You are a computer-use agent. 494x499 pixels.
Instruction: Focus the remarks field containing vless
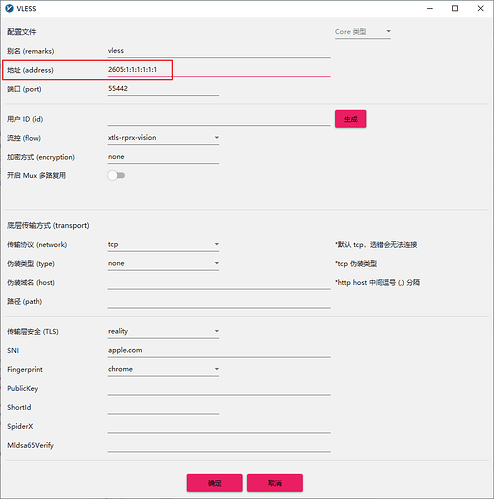click(x=219, y=51)
